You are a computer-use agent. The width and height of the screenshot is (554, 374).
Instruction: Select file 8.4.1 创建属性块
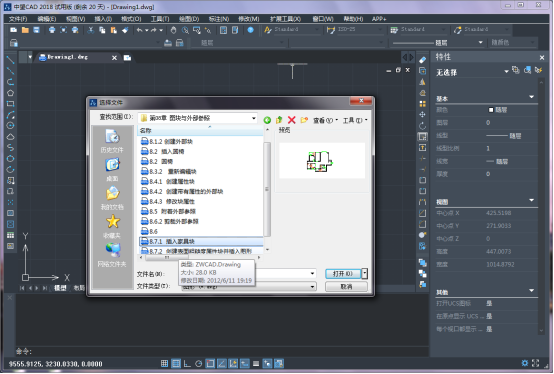pos(167,182)
